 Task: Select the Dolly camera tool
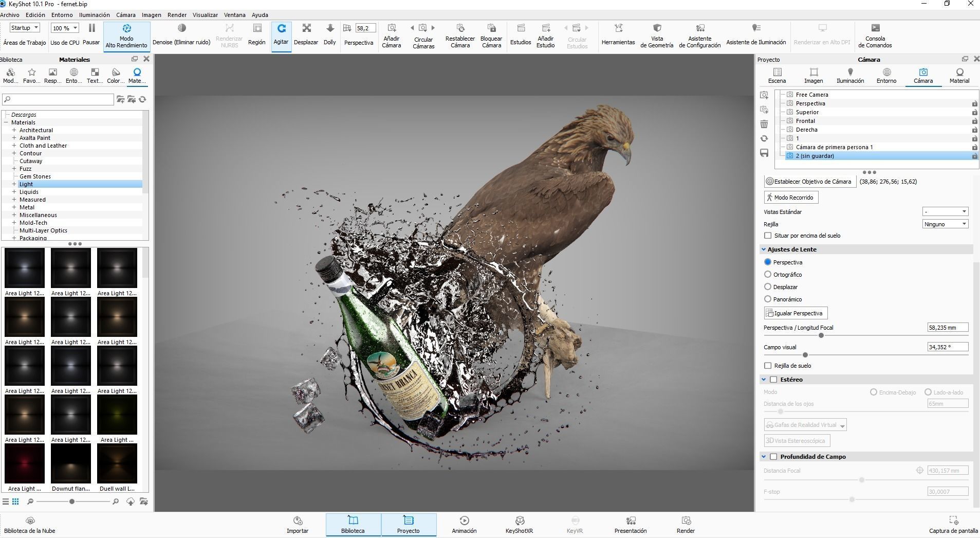click(x=330, y=34)
